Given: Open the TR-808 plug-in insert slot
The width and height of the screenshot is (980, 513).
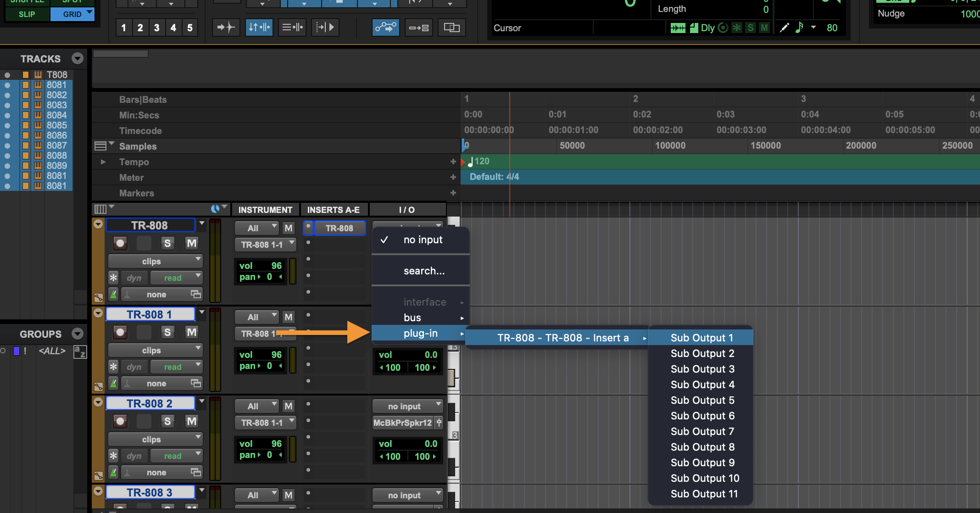Looking at the screenshot, I should [339, 228].
